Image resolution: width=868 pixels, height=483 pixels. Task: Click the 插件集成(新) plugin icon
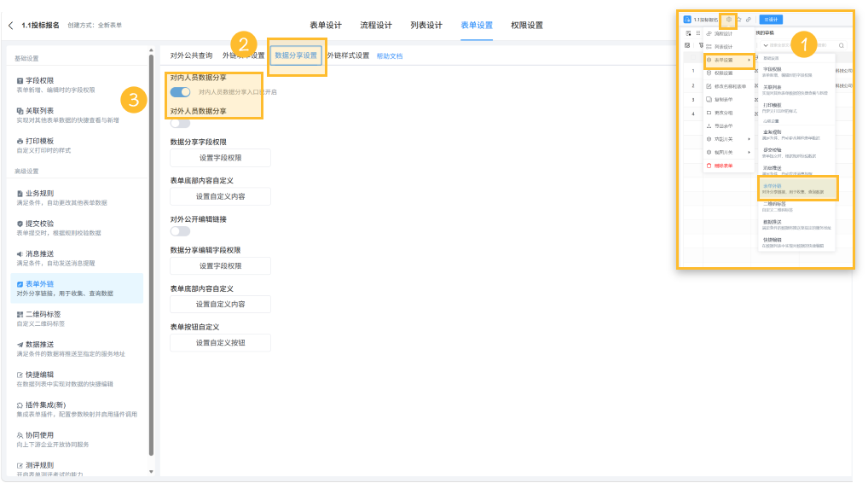[20, 405]
